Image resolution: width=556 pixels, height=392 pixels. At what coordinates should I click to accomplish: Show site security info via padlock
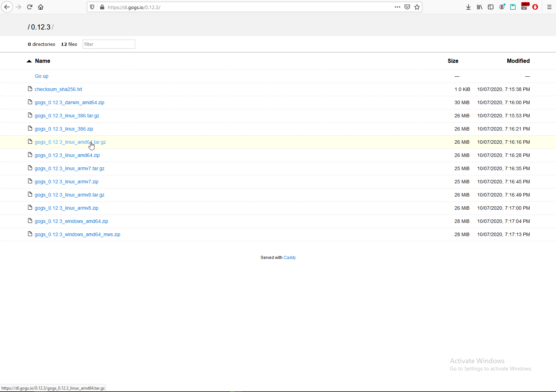tap(102, 7)
